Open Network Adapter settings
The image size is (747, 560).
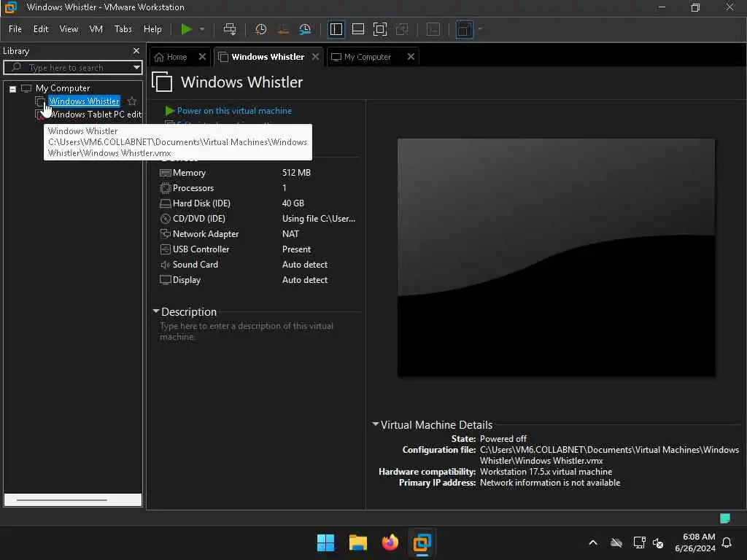click(x=205, y=234)
